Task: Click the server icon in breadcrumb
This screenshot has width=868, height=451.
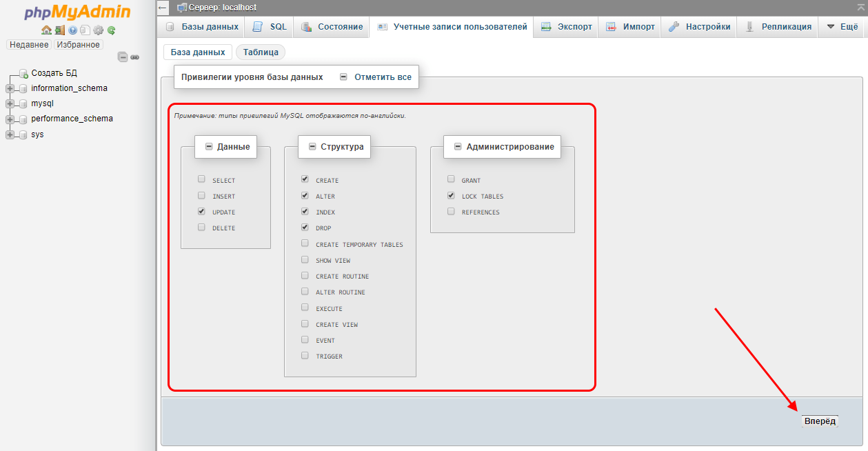Action: pos(182,8)
